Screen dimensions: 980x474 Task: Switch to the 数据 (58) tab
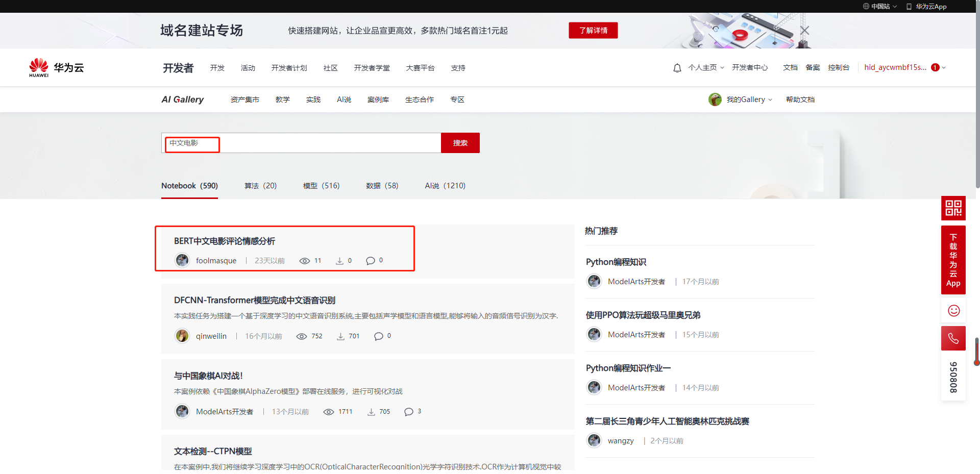pos(382,186)
